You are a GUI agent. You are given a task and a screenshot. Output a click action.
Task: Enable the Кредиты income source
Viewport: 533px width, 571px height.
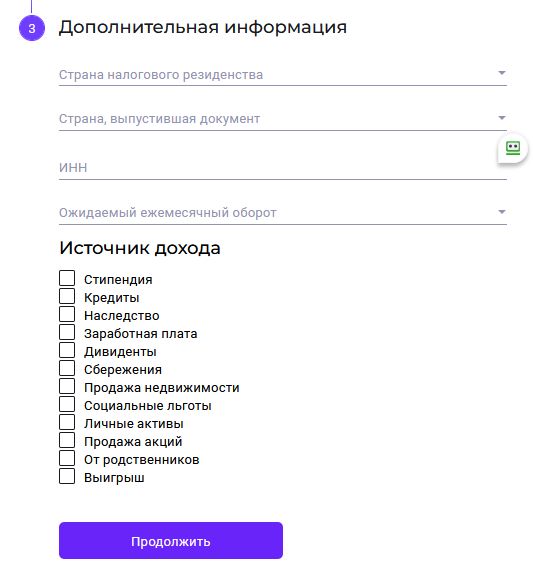point(67,296)
